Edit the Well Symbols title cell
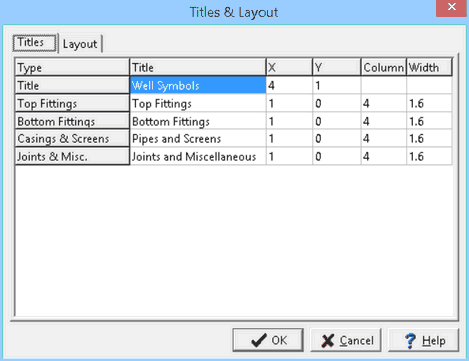The width and height of the screenshot is (469, 361). click(198, 85)
